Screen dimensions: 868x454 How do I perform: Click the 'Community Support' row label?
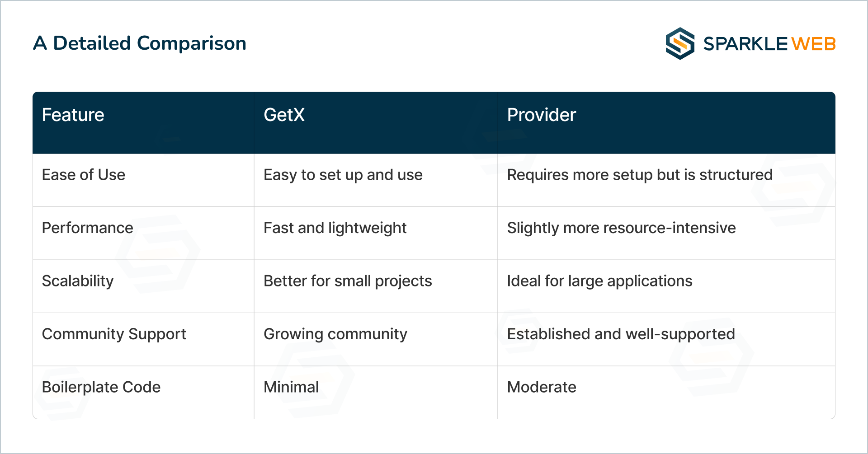tap(114, 334)
